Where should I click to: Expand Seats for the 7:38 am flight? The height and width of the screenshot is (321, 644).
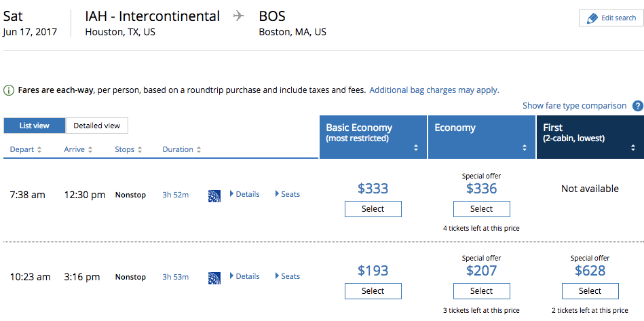pos(288,194)
